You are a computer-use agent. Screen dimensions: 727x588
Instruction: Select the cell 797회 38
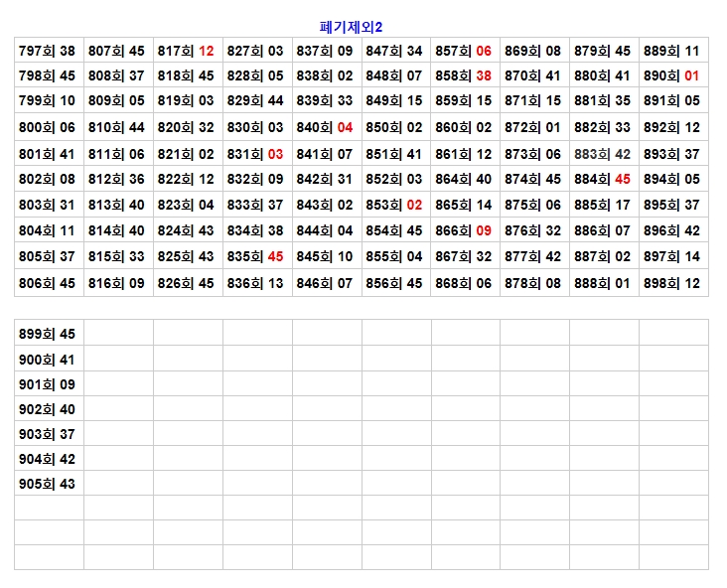[x=48, y=51]
